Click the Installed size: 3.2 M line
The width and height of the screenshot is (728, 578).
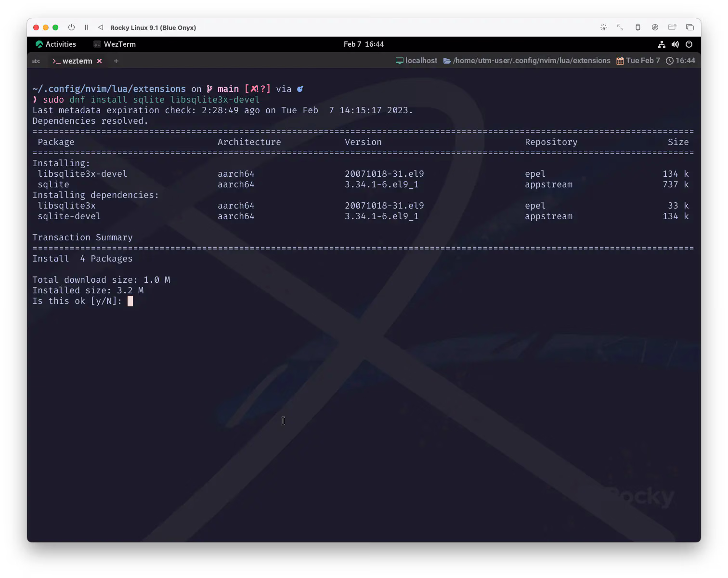pyautogui.click(x=88, y=290)
